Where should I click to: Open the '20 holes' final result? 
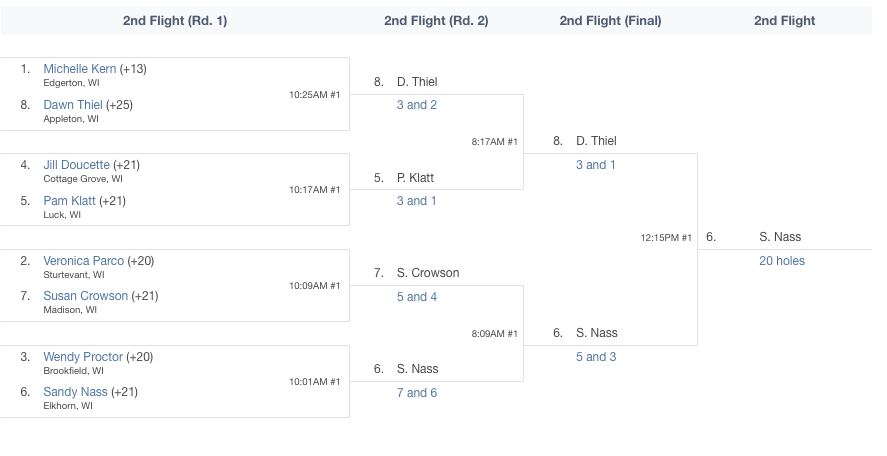click(x=782, y=261)
